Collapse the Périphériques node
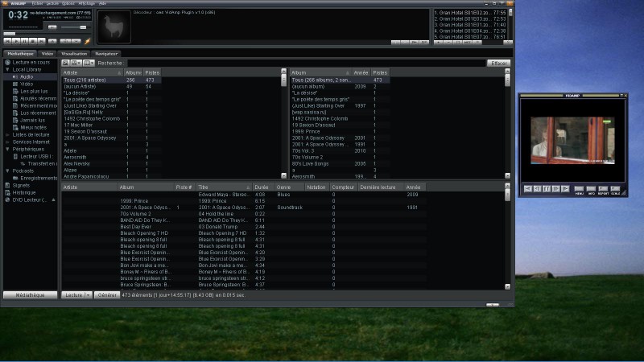Viewport: 644px width, 362px height. click(7, 150)
